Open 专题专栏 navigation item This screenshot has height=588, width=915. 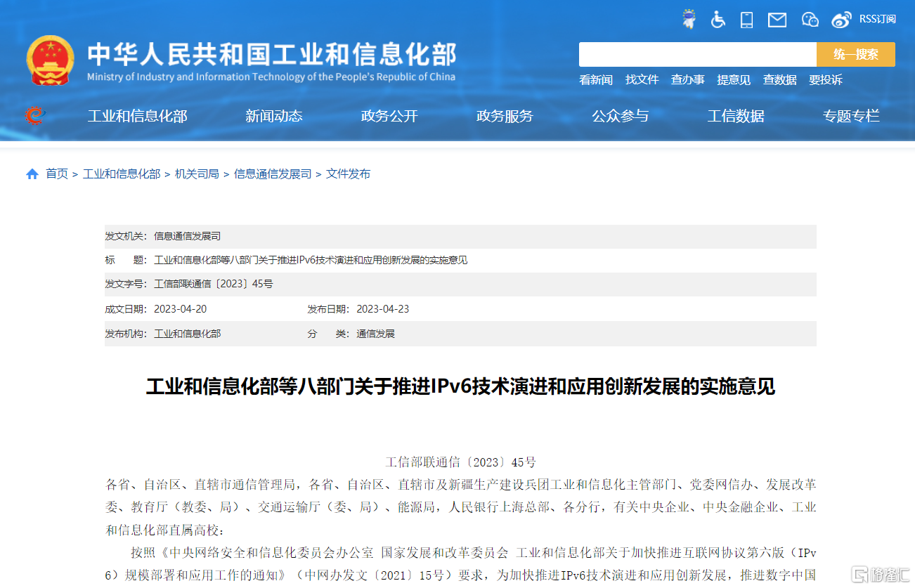851,116
